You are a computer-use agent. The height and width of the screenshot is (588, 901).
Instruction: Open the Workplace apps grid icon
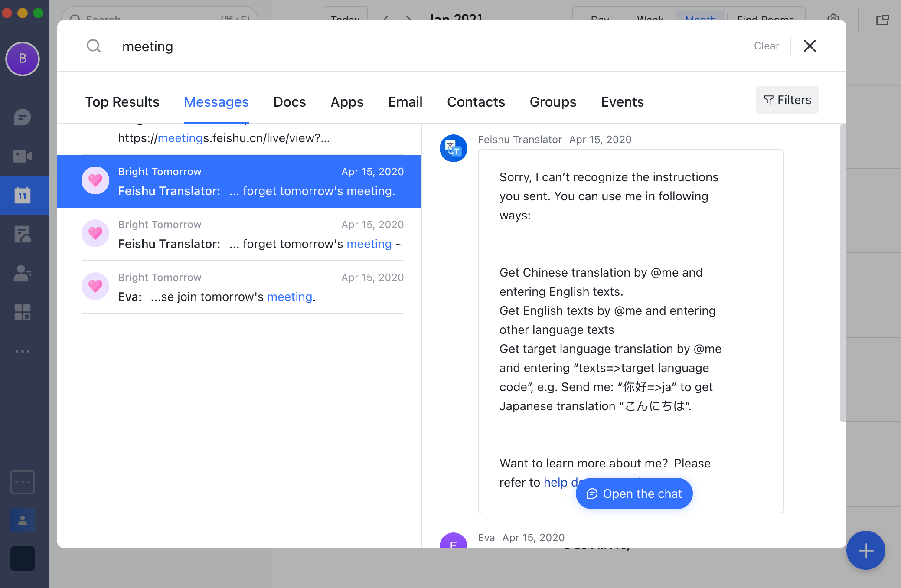pyautogui.click(x=23, y=312)
